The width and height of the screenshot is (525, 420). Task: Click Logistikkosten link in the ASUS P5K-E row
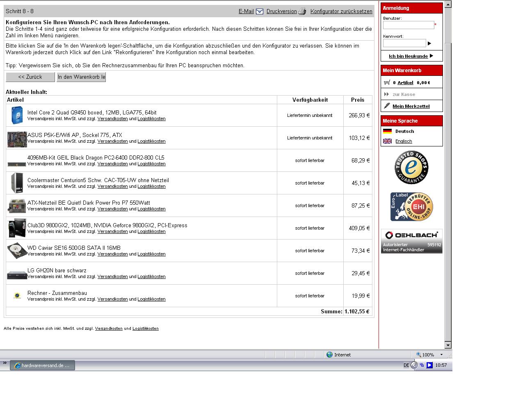point(151,141)
